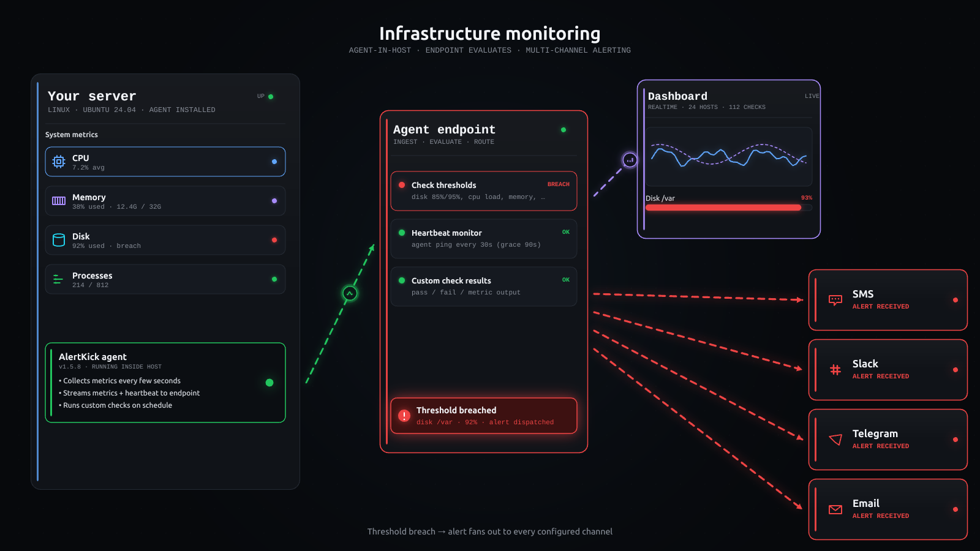Open the AlertKick agent card
The height and width of the screenshot is (551, 980).
[165, 383]
